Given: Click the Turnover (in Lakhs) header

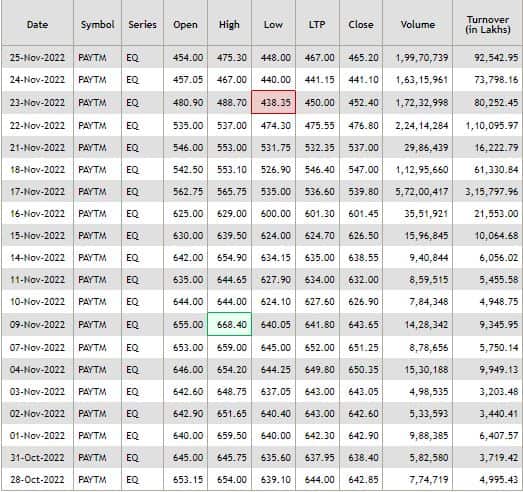Looking at the screenshot, I should coord(488,24).
